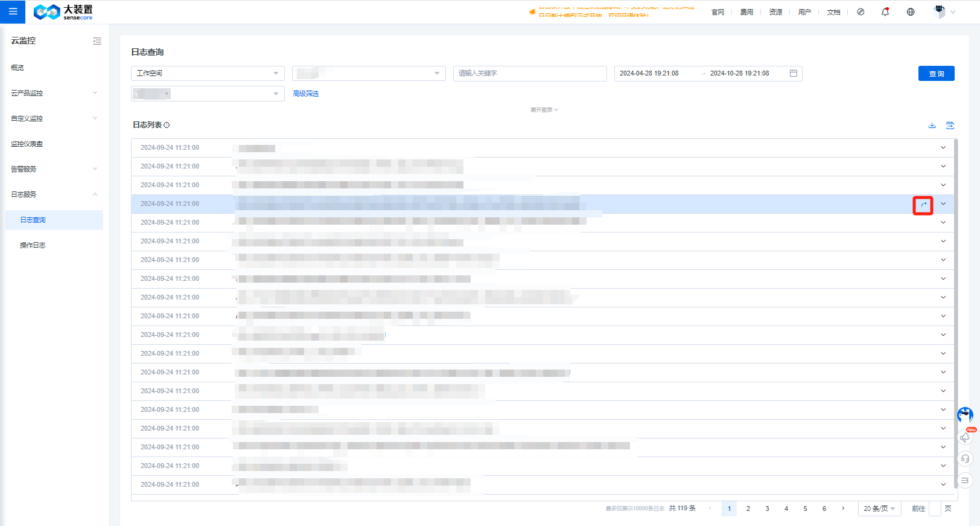Expand 告警服务 in the sidebar

pos(54,169)
